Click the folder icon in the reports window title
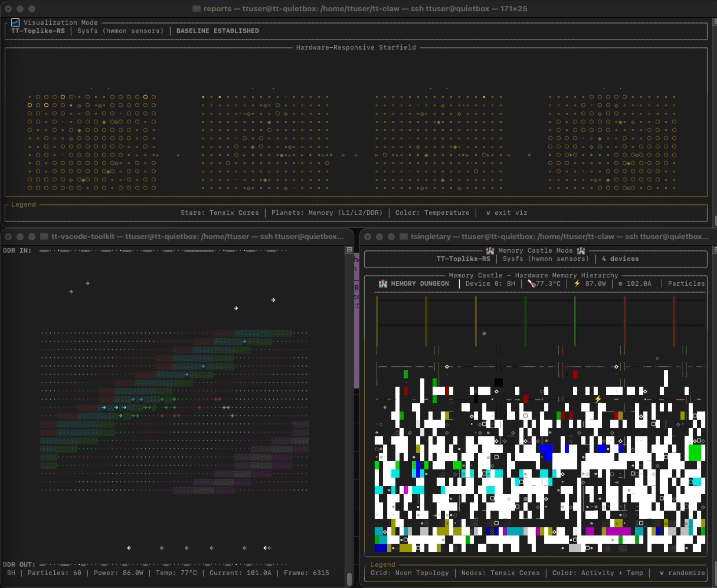The height and width of the screenshot is (588, 717). (196, 9)
